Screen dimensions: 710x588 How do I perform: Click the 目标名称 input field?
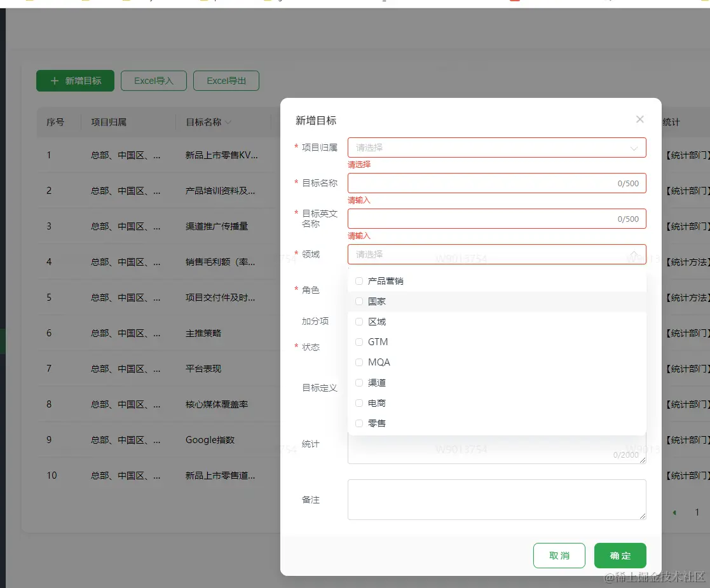(x=496, y=183)
